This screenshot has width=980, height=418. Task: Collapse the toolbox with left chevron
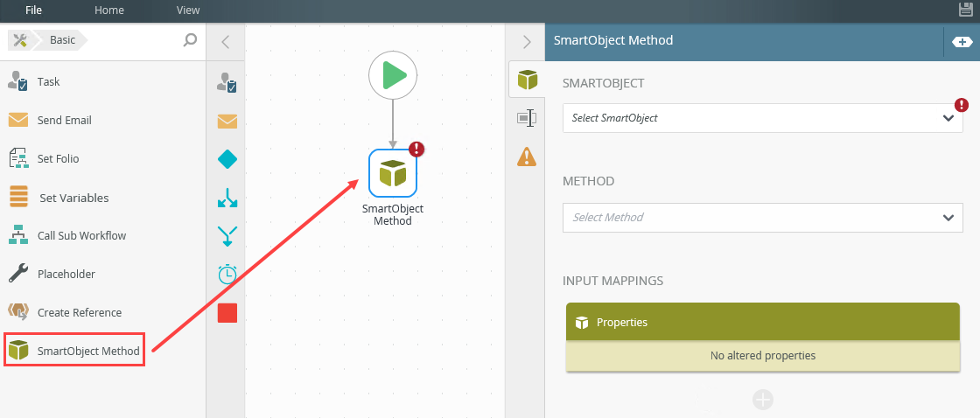click(x=226, y=43)
